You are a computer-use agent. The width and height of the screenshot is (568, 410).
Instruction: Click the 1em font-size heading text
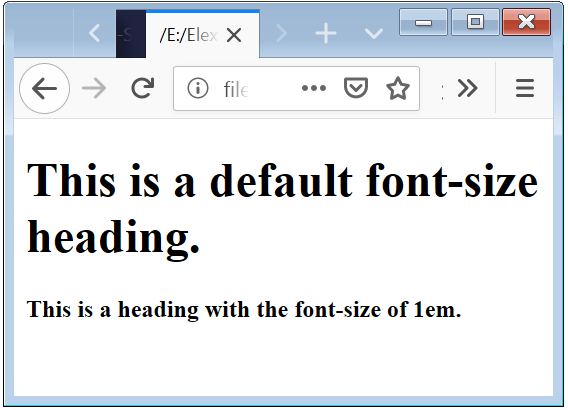coord(244,310)
